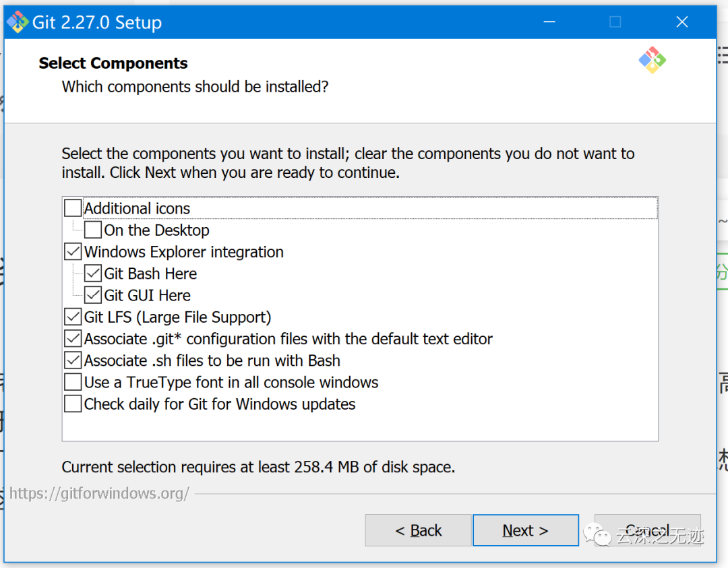
Task: Return with the Back button
Action: click(418, 530)
